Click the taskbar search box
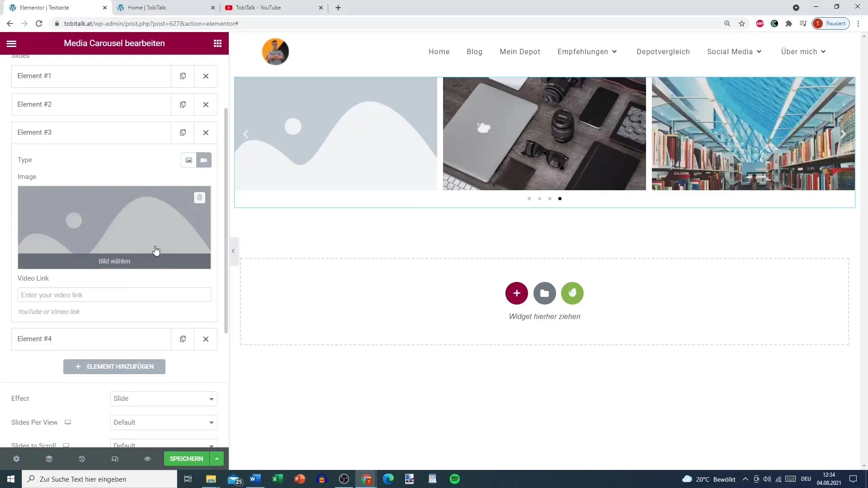This screenshot has height=488, width=868. 99,479
